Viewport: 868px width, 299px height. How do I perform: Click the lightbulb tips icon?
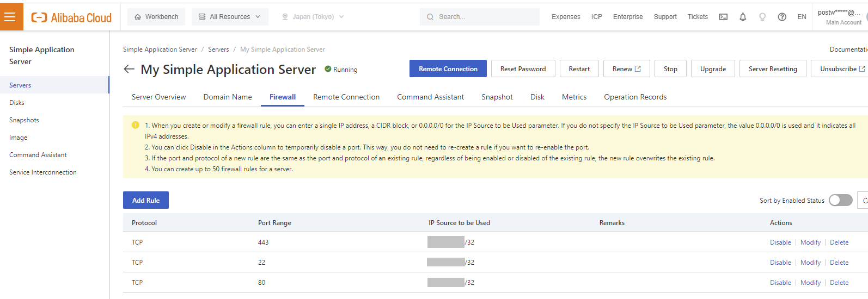(762, 17)
